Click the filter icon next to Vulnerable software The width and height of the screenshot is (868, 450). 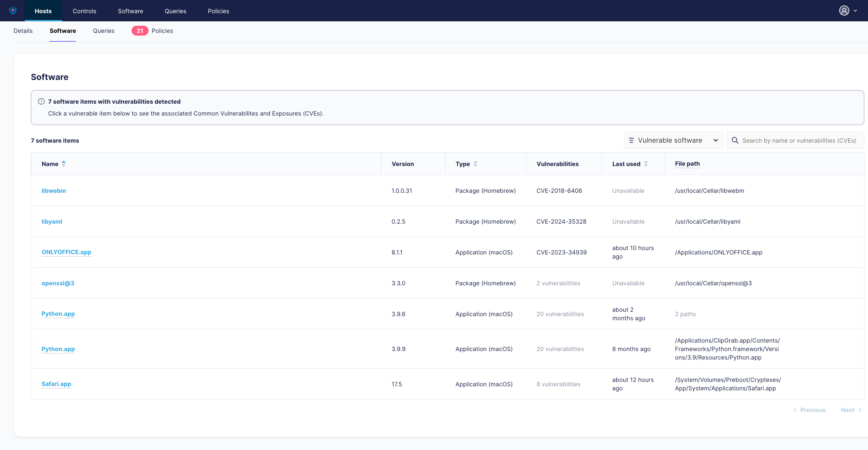(x=631, y=140)
